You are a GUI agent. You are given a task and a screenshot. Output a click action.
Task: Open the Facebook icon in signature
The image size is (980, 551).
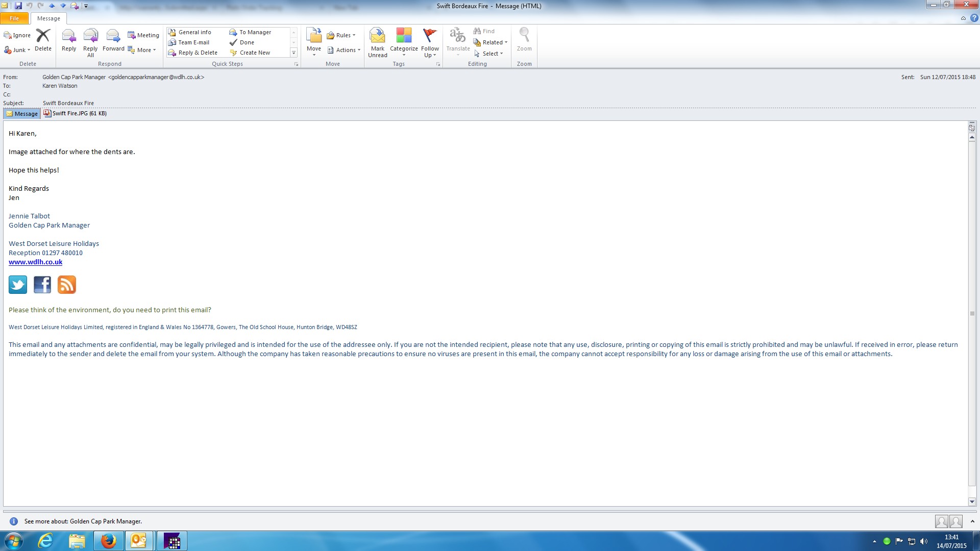[x=42, y=285]
